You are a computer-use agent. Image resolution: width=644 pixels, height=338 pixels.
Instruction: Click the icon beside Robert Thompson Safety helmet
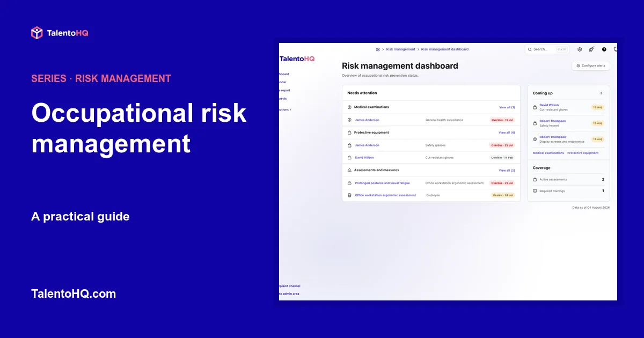(535, 123)
